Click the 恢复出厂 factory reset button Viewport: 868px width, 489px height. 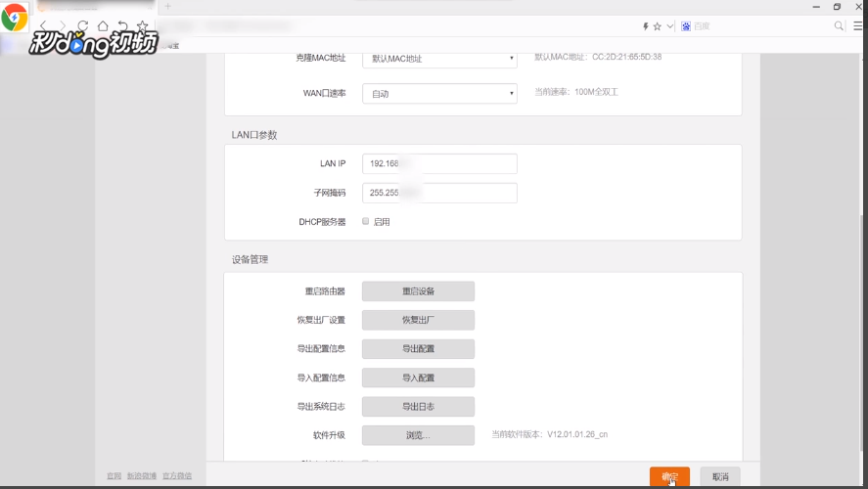tap(418, 320)
